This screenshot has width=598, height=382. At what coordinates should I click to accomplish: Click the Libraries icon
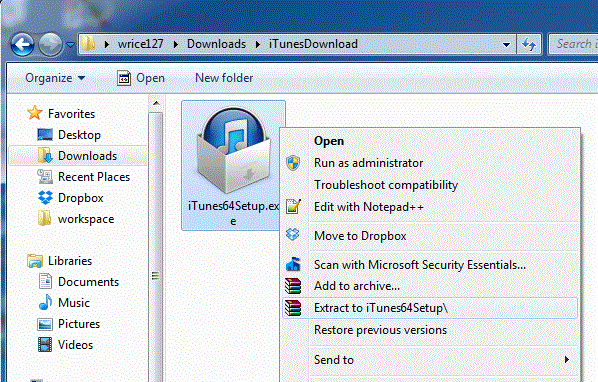tap(35, 261)
